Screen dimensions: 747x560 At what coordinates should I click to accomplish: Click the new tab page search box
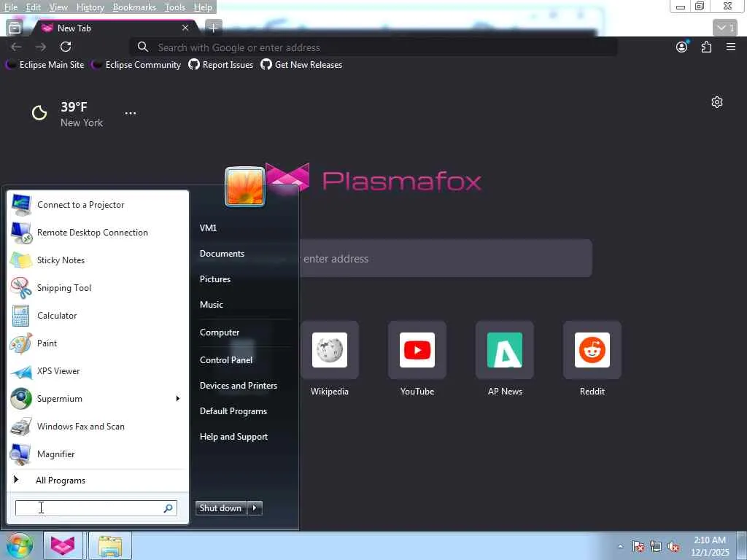pos(446,259)
